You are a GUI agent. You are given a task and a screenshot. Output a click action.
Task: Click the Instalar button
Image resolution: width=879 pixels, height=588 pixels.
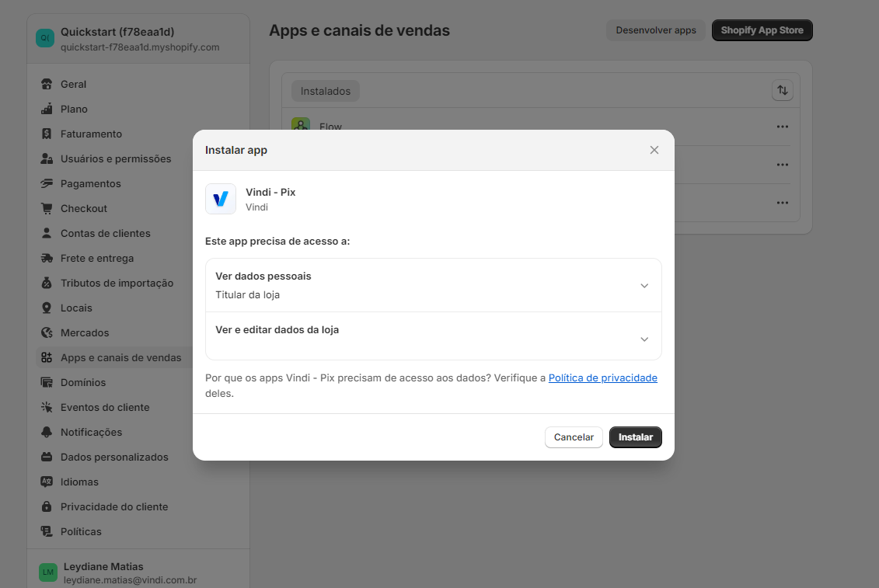click(x=635, y=437)
